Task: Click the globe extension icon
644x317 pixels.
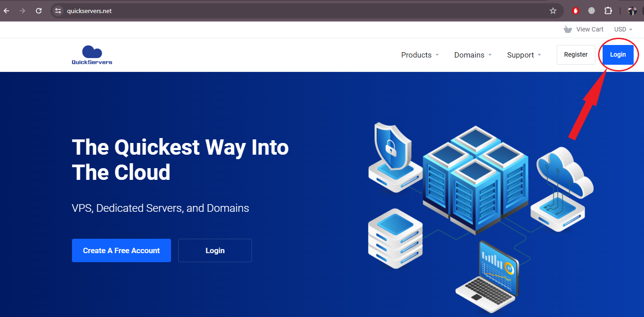Action: click(592, 11)
